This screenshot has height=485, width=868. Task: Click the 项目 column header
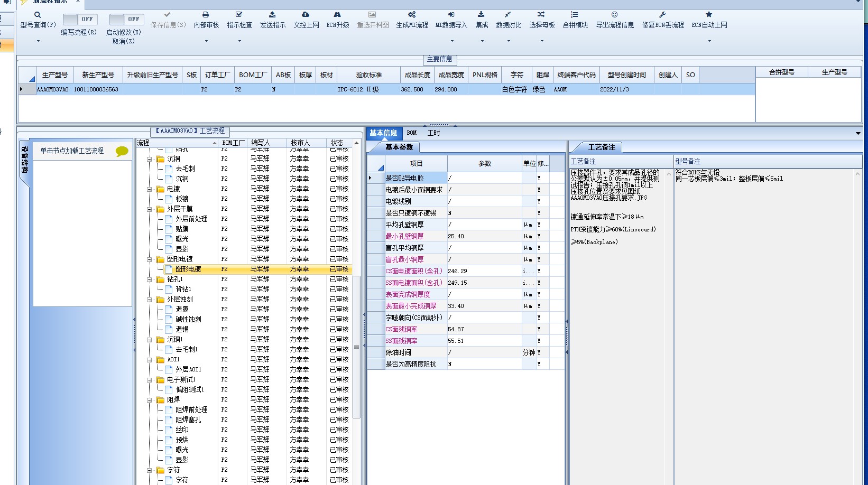(x=416, y=164)
